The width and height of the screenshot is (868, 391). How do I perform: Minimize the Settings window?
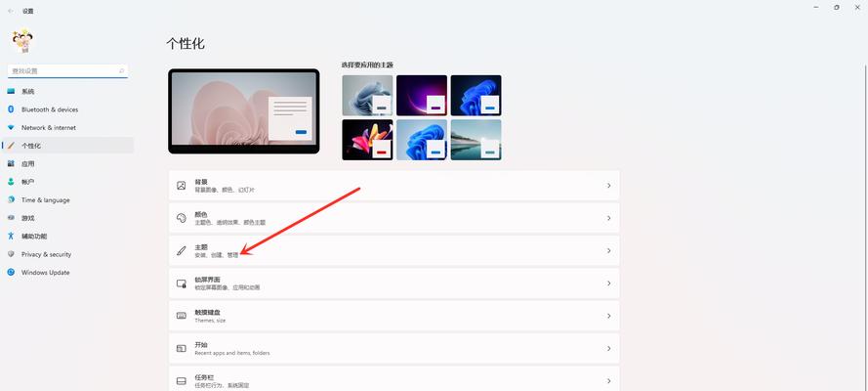(816, 7)
